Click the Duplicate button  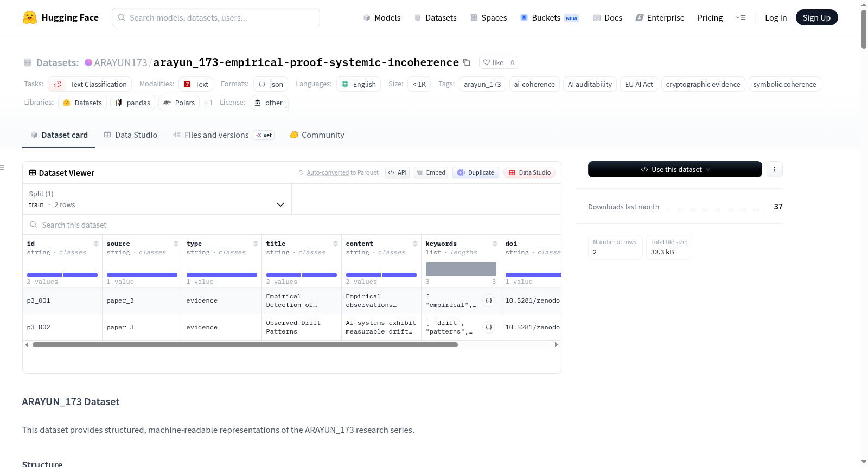coord(475,172)
